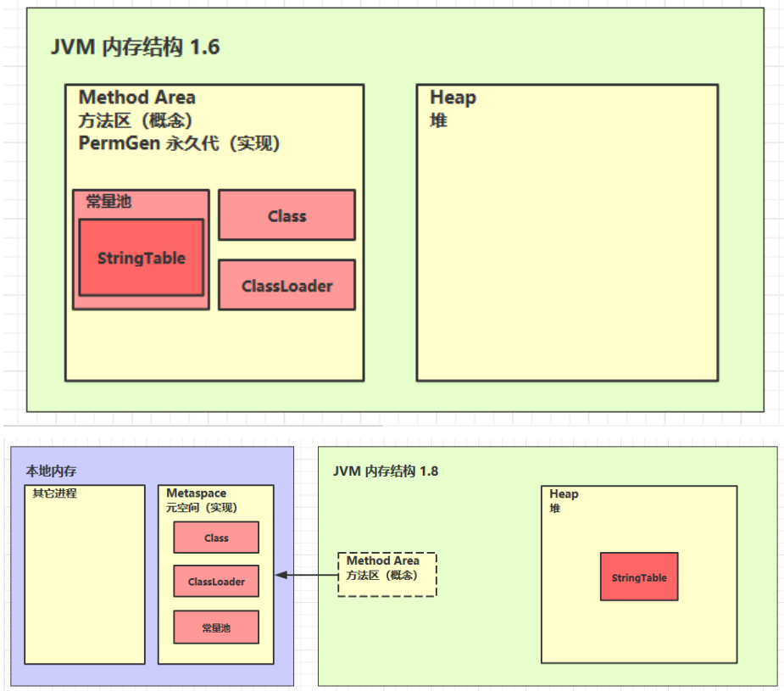Click the 常量池 label in the PermGen area
The width and height of the screenshot is (784, 691).
108,202
